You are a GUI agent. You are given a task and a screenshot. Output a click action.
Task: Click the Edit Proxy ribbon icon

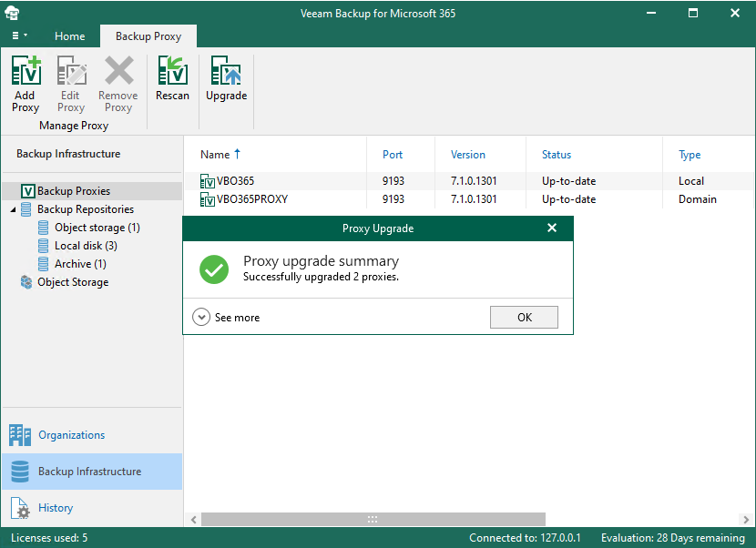[71, 70]
